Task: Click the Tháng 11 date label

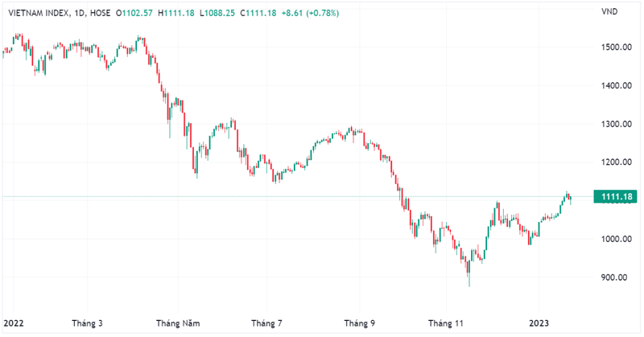Action: pyautogui.click(x=447, y=323)
